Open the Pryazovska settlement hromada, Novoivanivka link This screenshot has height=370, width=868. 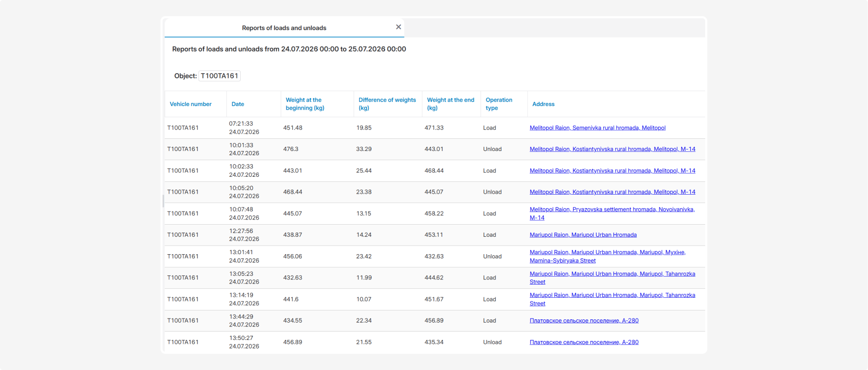coord(612,213)
